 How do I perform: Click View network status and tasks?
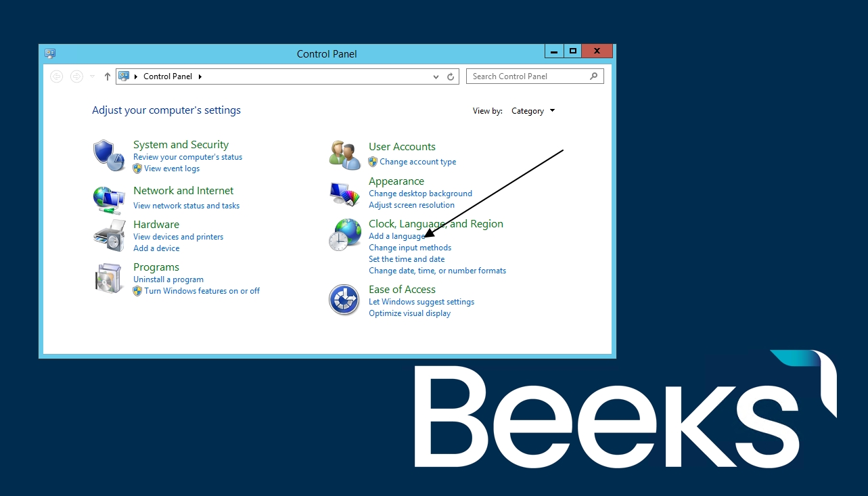click(186, 206)
